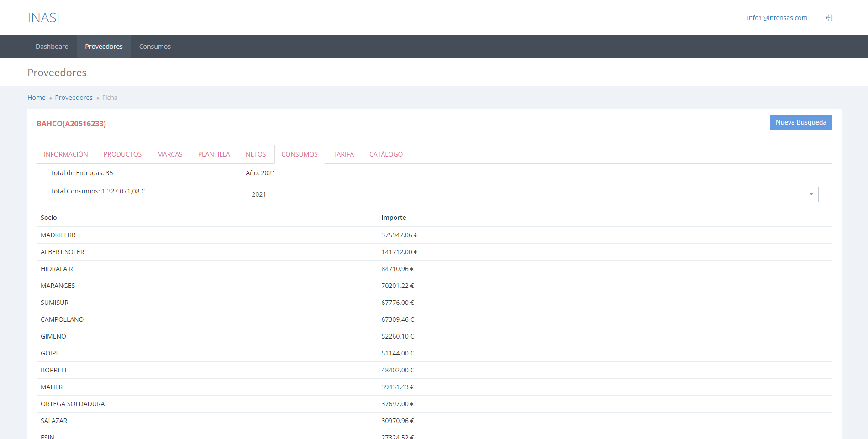868x439 pixels.
Task: Select the CONSUMOS tab
Action: (300, 154)
